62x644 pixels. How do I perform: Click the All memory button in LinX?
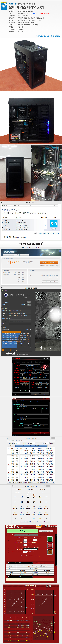[x=37, y=443]
